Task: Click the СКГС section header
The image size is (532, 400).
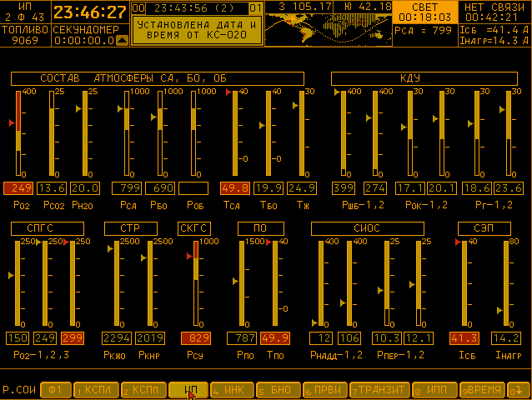Action: pos(194,228)
